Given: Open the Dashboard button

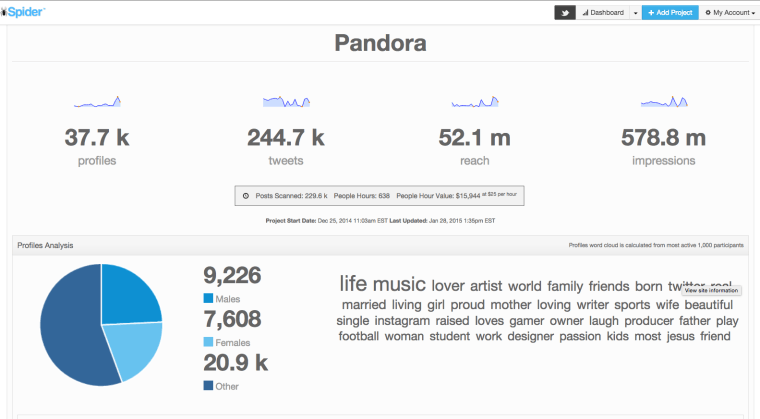Looking at the screenshot, I should 603,13.
